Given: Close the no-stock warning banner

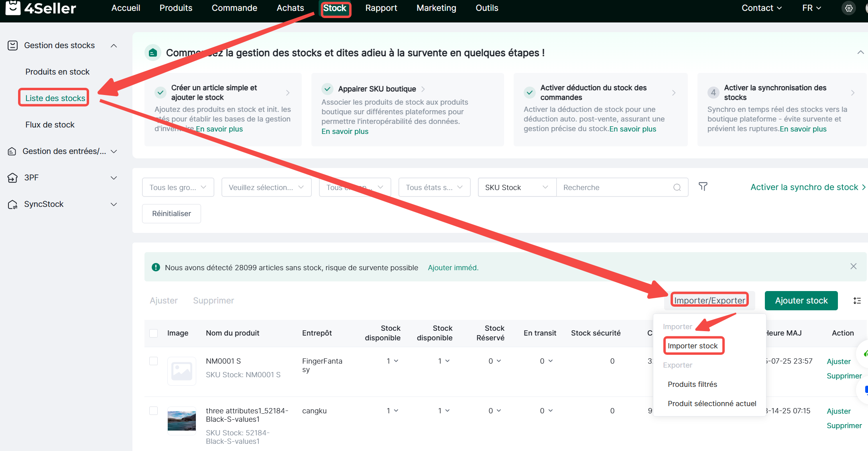Looking at the screenshot, I should [853, 267].
